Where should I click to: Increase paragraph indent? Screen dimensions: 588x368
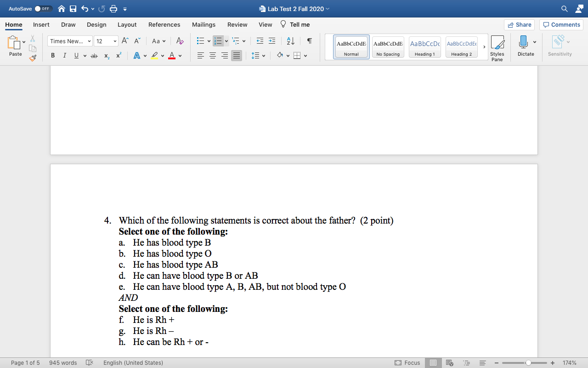pos(272,41)
